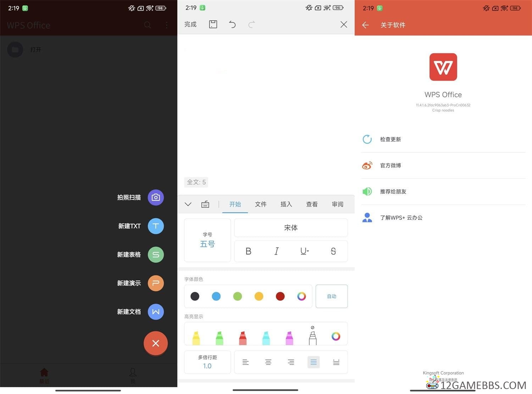Image resolution: width=532 pixels, height=394 pixels.
Task: Go to the home (最近) tab
Action: point(44,376)
